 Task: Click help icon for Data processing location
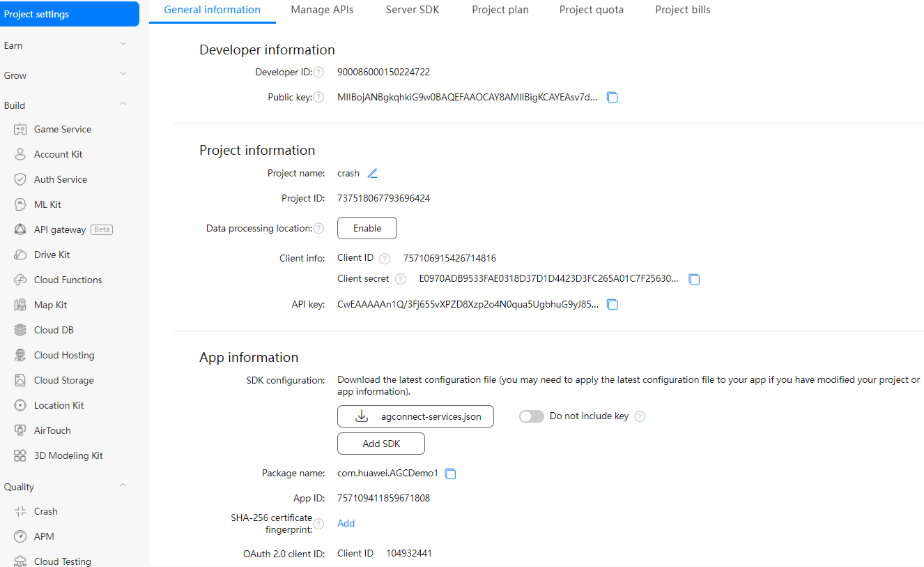tap(318, 228)
